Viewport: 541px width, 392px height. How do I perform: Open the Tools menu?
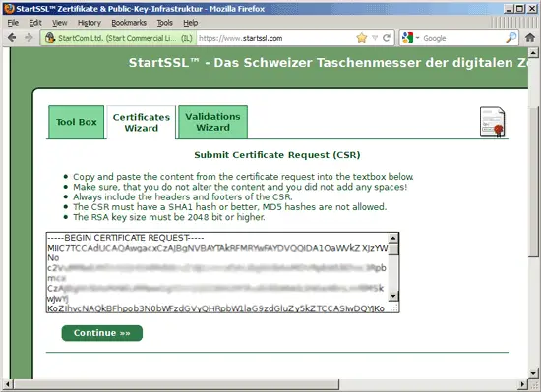(x=164, y=23)
